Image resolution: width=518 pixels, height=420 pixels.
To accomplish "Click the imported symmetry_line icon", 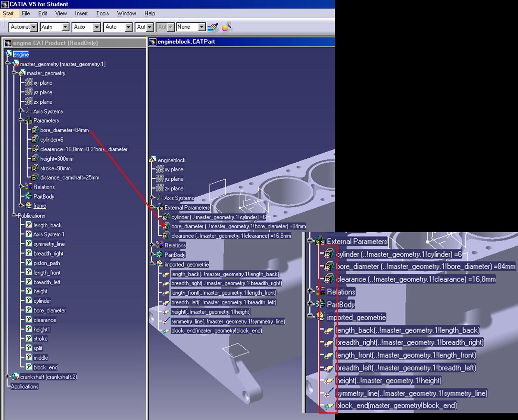I will (x=166, y=321).
